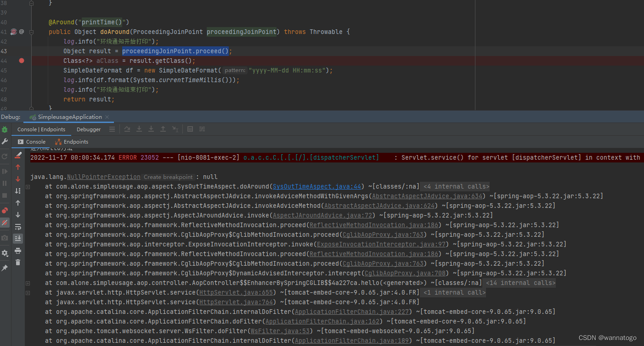Image resolution: width=644 pixels, height=346 pixels.
Task: Click the sort/filter stack trace icon
Action: [x=18, y=191]
